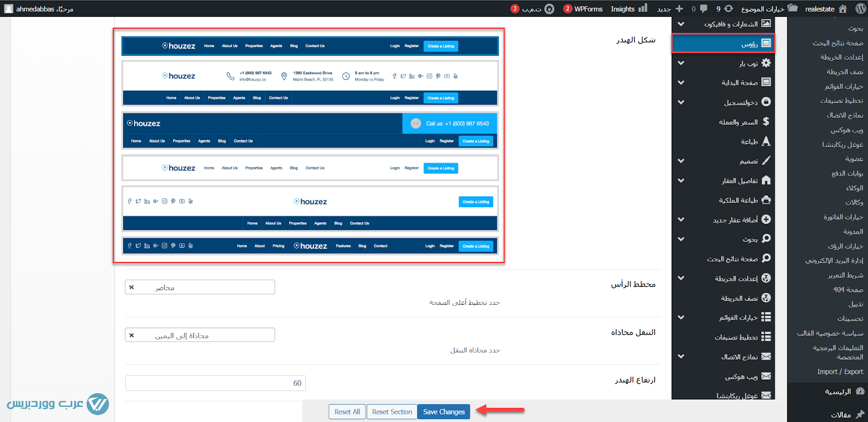868x422 pixels.
Task: Open تذييل in the WordPress sidebar
Action: pos(856,304)
